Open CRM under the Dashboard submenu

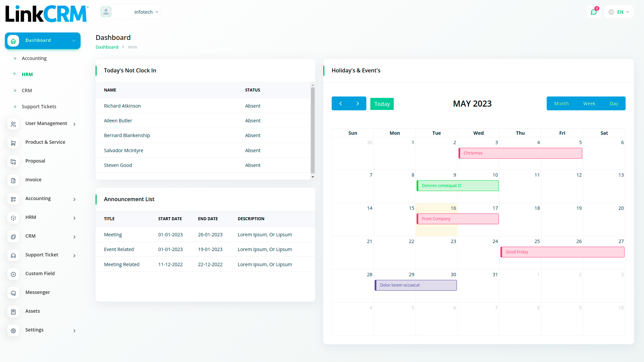[x=27, y=90]
